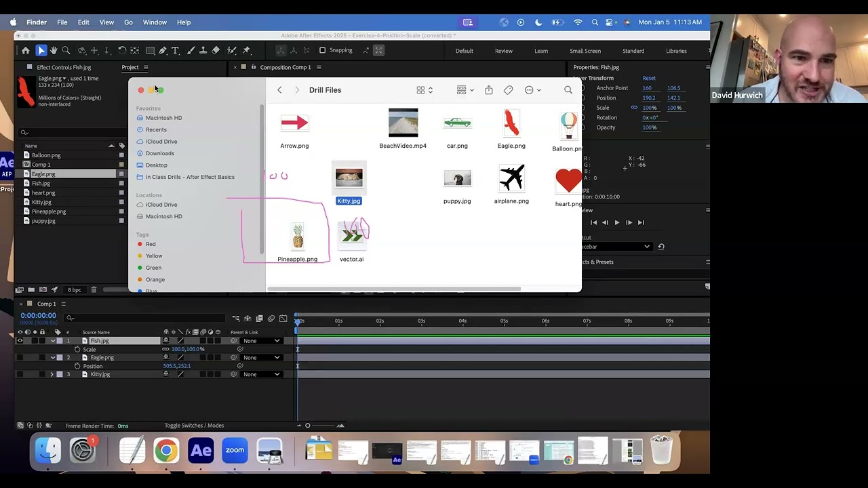Toggle visibility box for Eagle.png layer

pyautogui.click(x=20, y=357)
